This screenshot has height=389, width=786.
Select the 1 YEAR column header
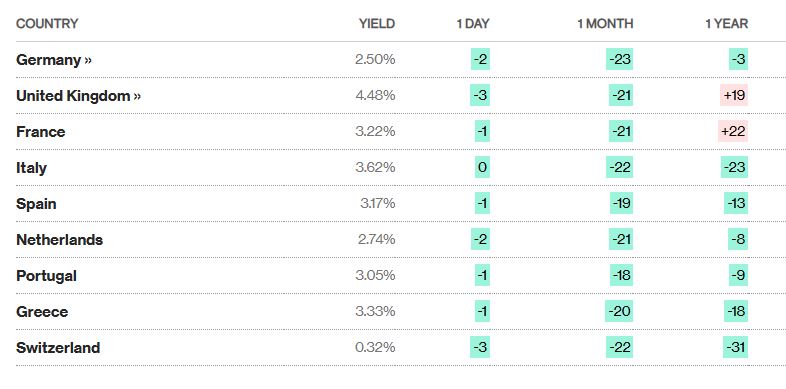(x=726, y=24)
